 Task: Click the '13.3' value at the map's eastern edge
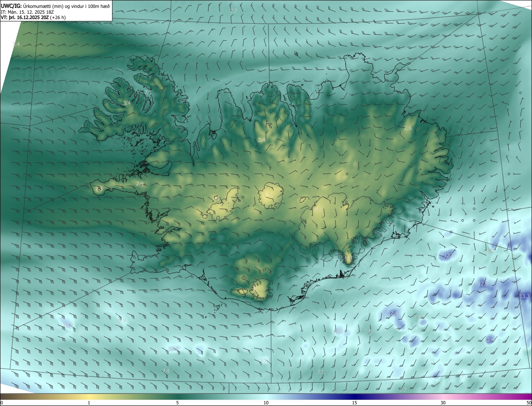point(525,296)
